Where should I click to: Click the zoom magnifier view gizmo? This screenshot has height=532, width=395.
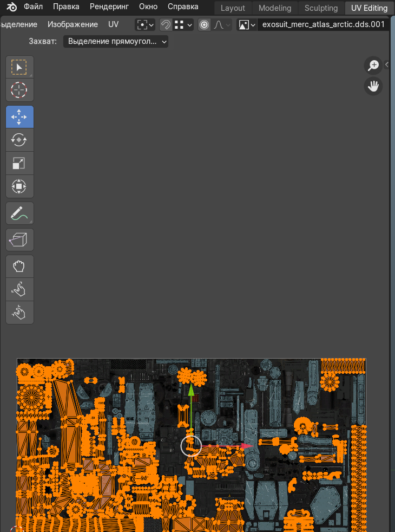pyautogui.click(x=373, y=65)
